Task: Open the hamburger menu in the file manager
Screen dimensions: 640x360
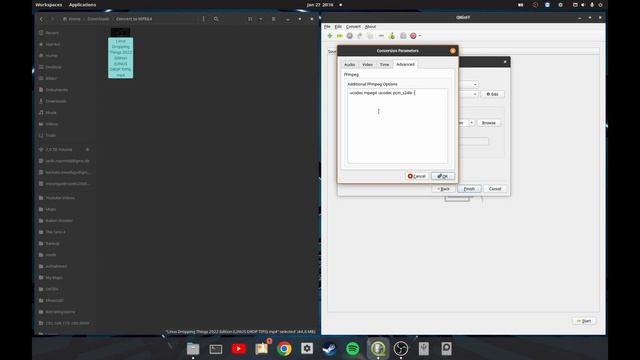Action: tap(273, 19)
